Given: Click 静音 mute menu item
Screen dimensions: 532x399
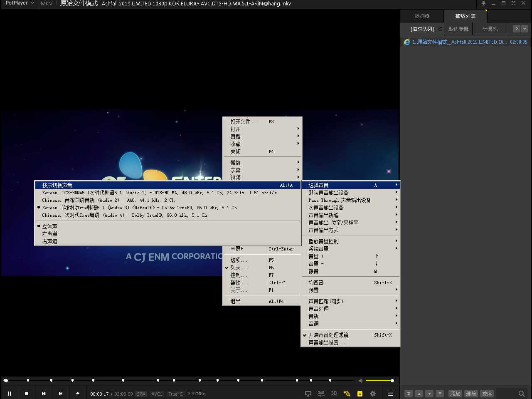Looking at the screenshot, I should pos(350,271).
